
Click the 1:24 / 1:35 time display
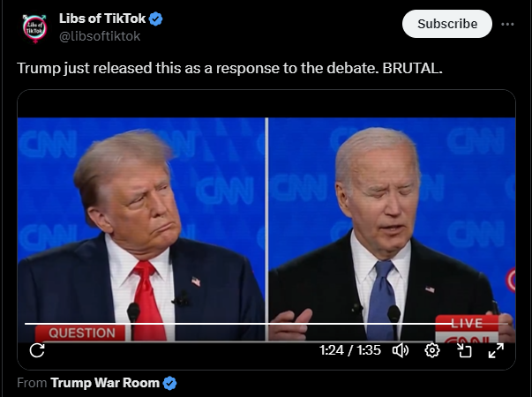click(349, 350)
